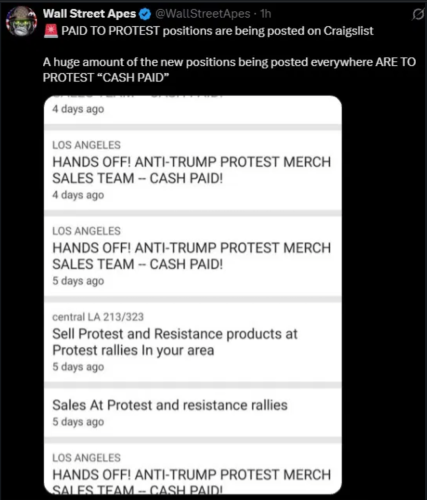The height and width of the screenshot is (500, 427).
Task: Click the 1h post timestamp
Action: tap(266, 14)
